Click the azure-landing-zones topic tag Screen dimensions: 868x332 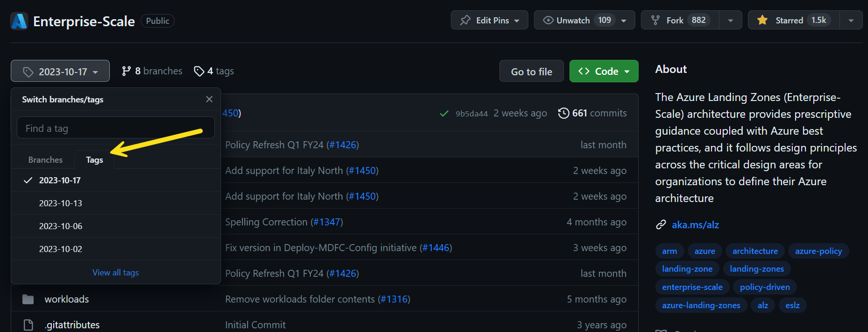pyautogui.click(x=701, y=305)
